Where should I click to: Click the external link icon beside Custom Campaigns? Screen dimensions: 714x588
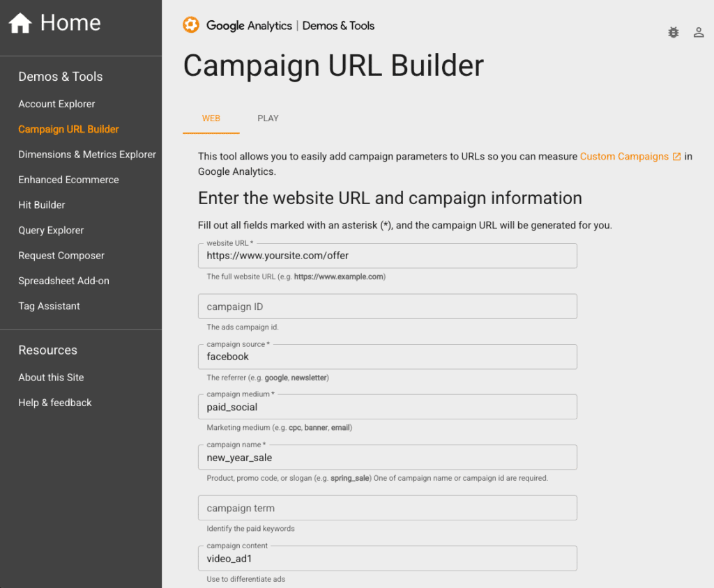(675, 156)
